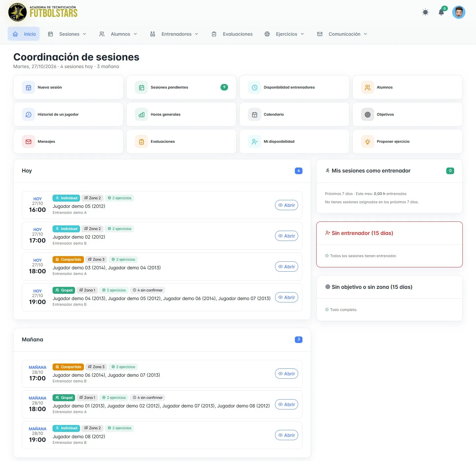Viewport: 476px width, 461px height.
Task: Click the Mañana section count badge
Action: click(298, 339)
